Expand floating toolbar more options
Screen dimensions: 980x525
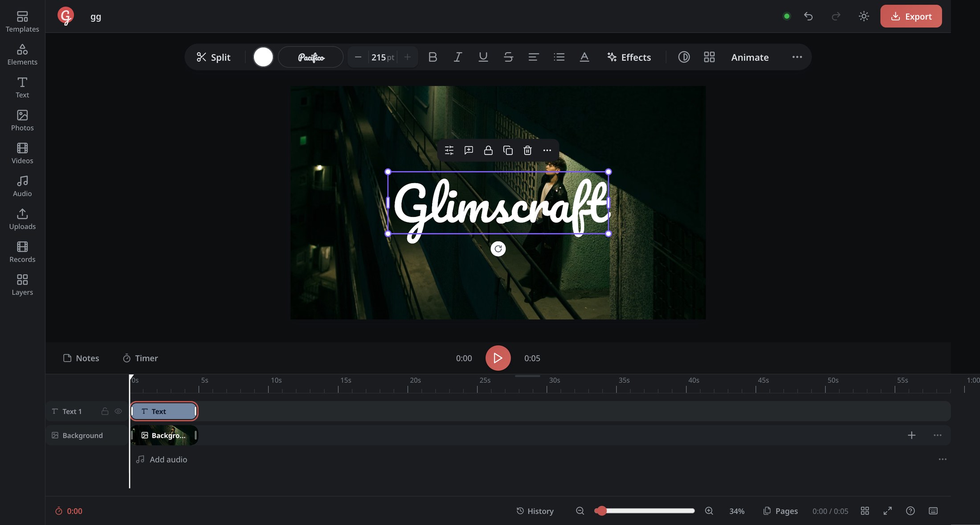click(x=547, y=150)
